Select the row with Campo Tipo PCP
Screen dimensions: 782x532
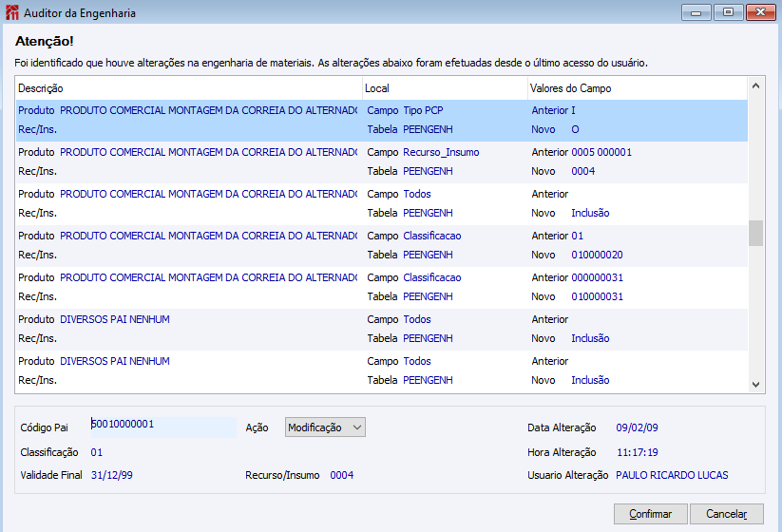tap(382, 120)
